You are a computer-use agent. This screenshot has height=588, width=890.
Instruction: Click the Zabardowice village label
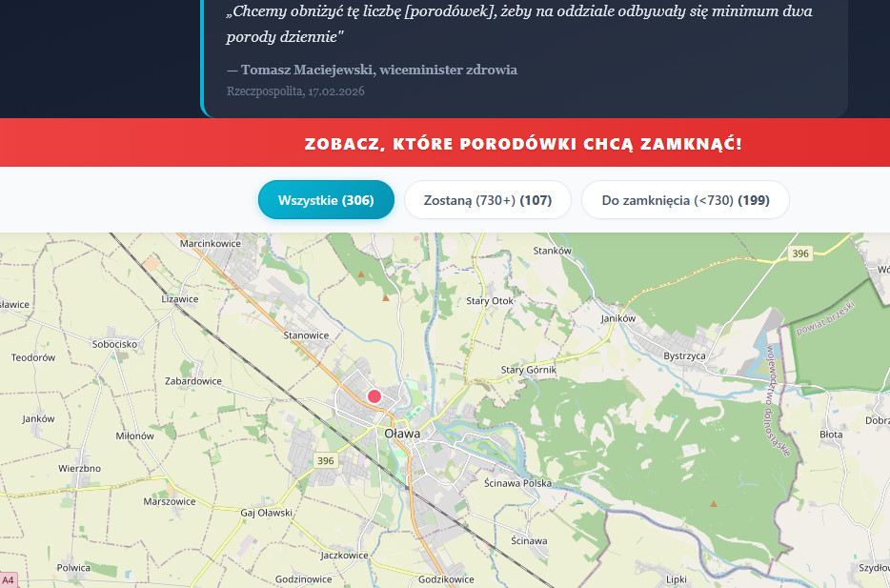(193, 381)
